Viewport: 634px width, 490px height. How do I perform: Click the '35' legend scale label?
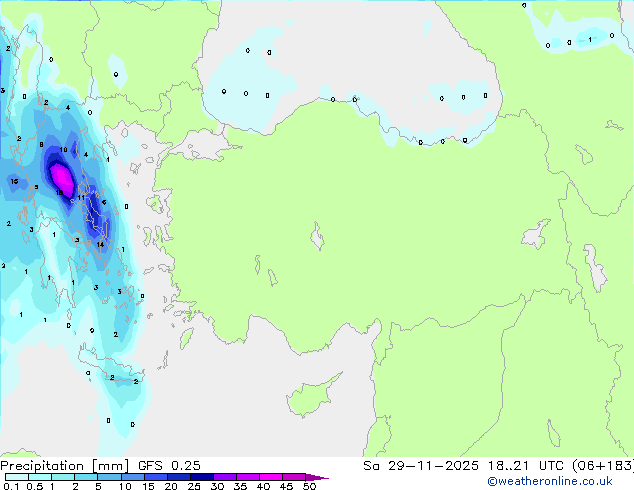[240, 486]
